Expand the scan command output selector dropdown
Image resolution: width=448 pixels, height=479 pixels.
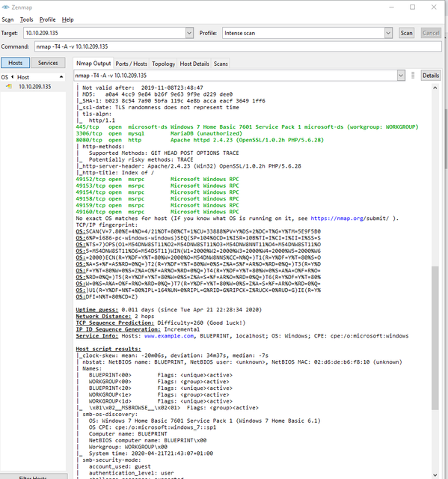401,76
